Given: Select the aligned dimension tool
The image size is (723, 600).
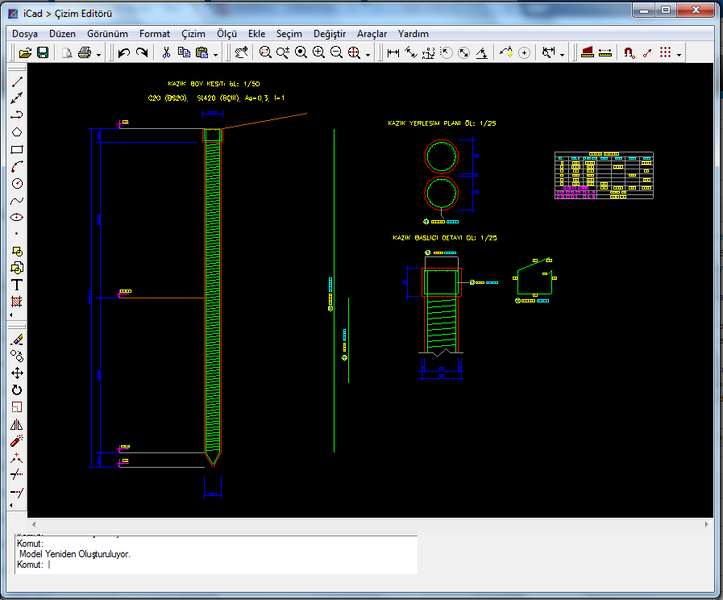Looking at the screenshot, I should 411,53.
